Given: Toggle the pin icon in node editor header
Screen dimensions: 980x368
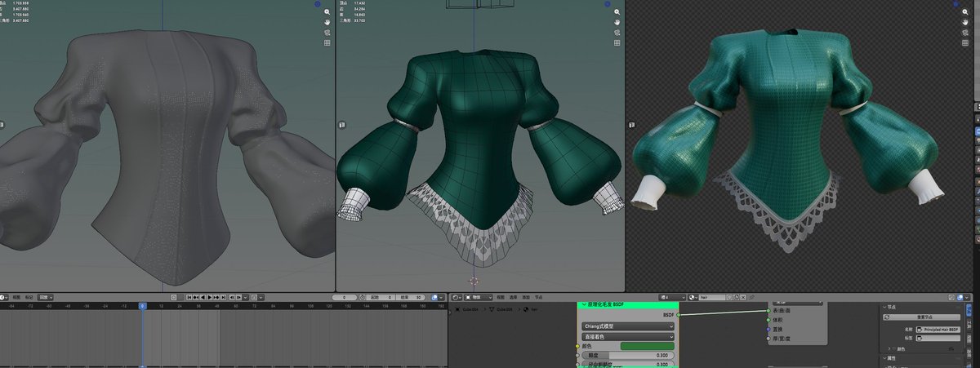Looking at the screenshot, I should [x=752, y=297].
